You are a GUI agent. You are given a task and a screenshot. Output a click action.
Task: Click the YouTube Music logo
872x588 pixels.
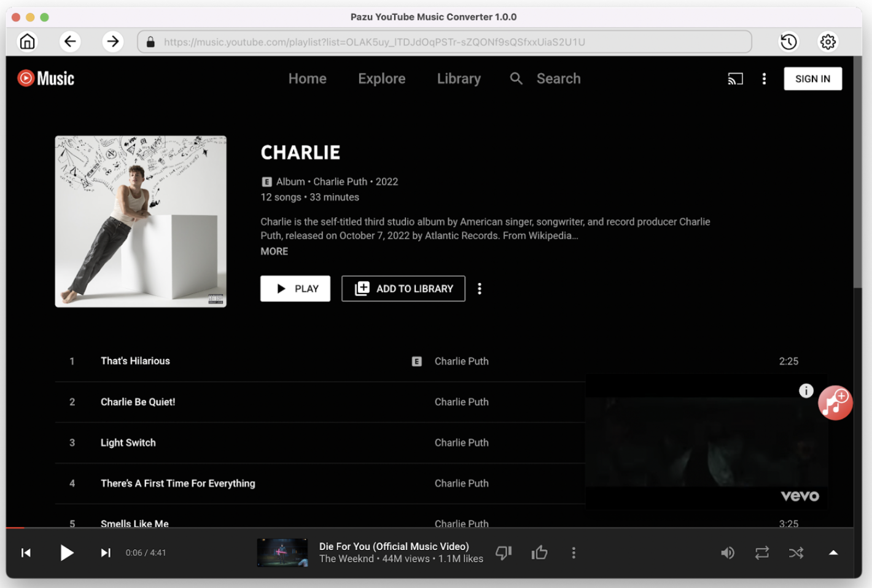point(46,79)
